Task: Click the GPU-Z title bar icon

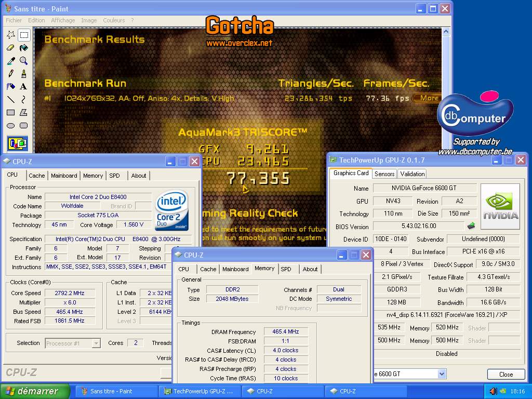Action: pyautogui.click(x=333, y=160)
